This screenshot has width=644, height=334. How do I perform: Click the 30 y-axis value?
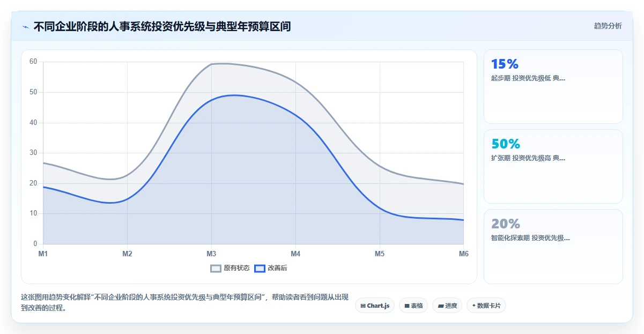point(33,153)
